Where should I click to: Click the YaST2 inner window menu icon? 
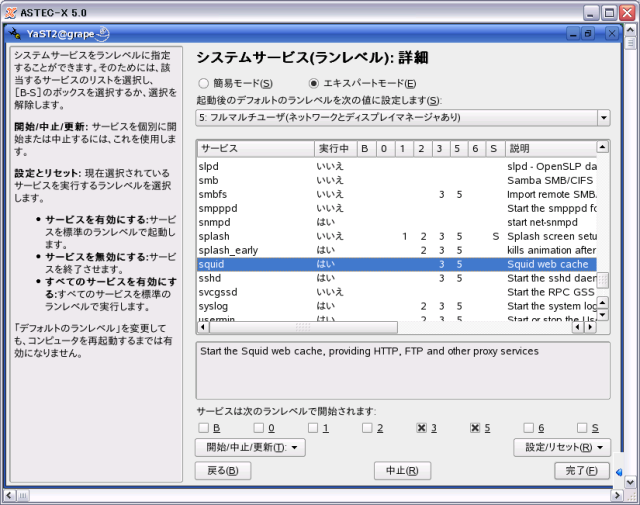15,33
